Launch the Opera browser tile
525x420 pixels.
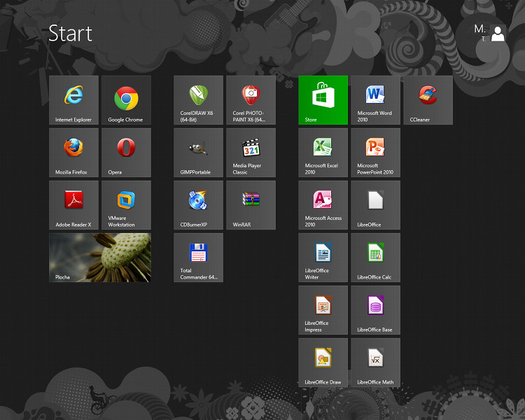pos(126,153)
